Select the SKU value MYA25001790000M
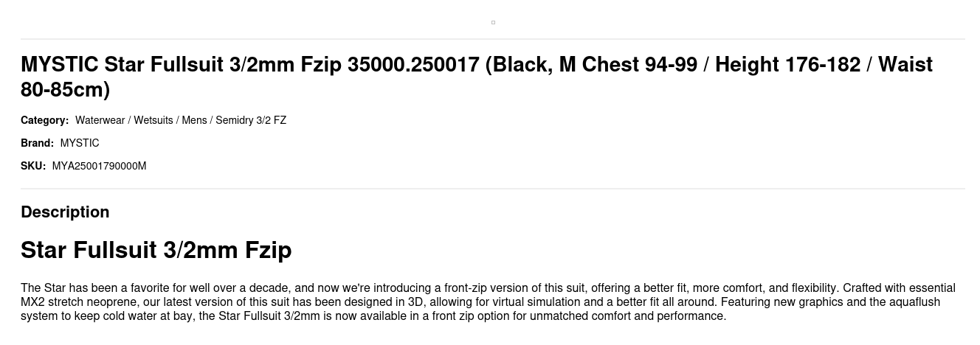The height and width of the screenshot is (345, 980). [x=99, y=166]
